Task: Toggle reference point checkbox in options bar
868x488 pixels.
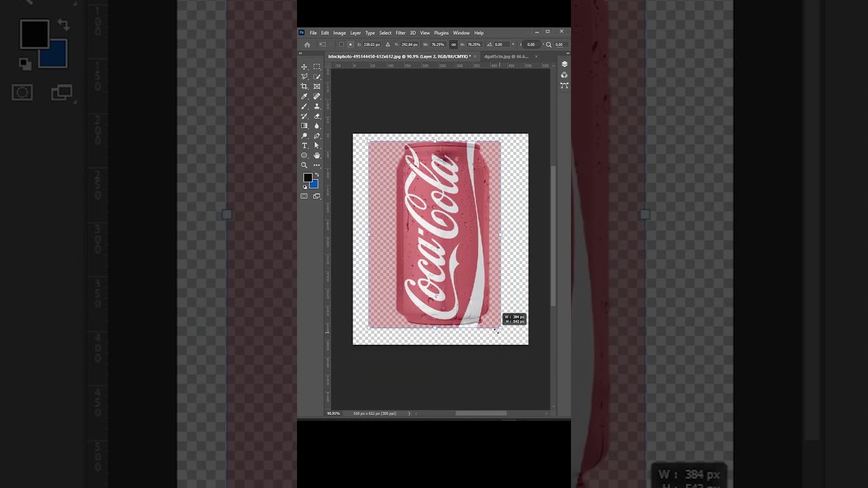Action: point(341,45)
